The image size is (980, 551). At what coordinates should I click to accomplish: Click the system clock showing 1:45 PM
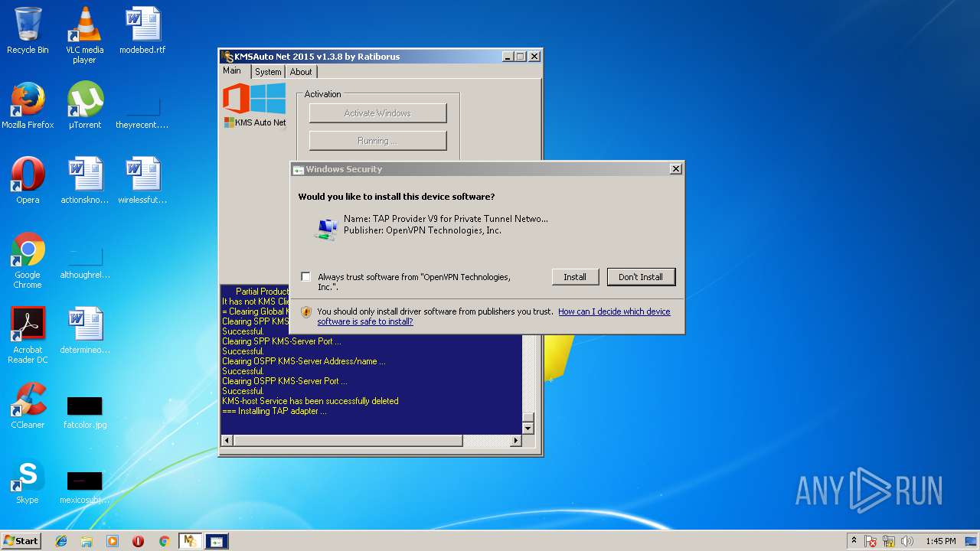tap(941, 541)
